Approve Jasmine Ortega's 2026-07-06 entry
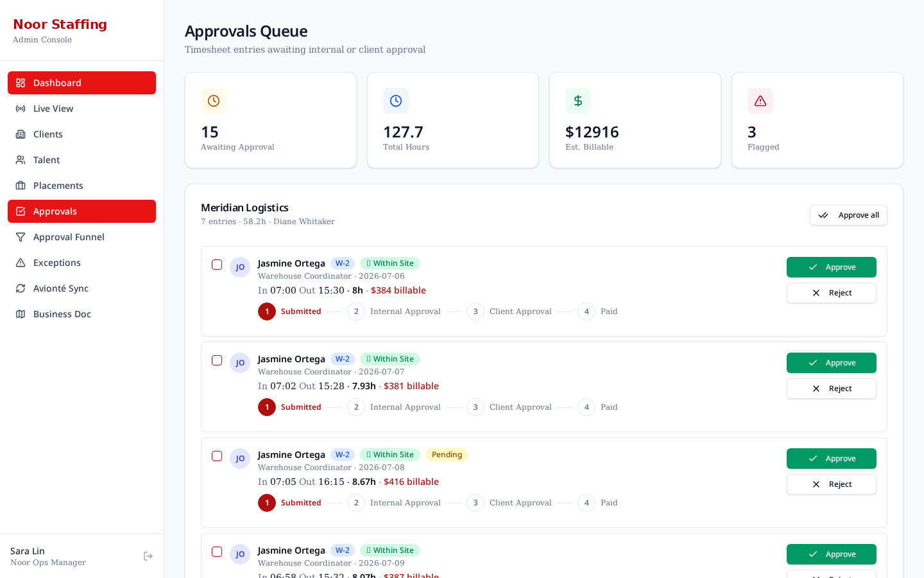The width and height of the screenshot is (924, 578). [x=832, y=267]
